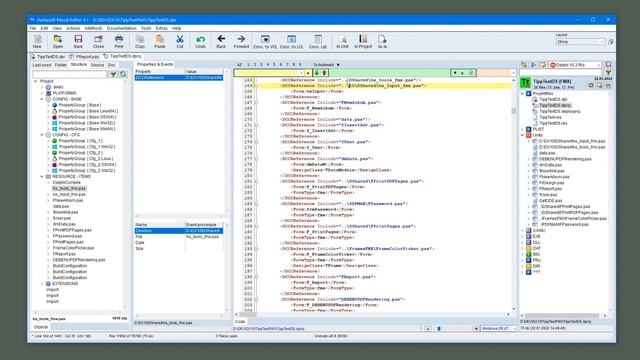Select TippTextDS.deployproj in project panel
The width and height of the screenshot is (640, 360).
pyautogui.click(x=560, y=111)
